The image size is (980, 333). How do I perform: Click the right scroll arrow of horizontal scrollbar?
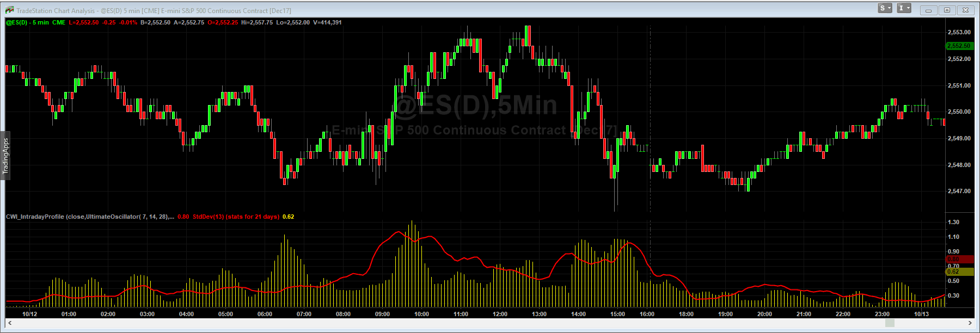coord(970,323)
